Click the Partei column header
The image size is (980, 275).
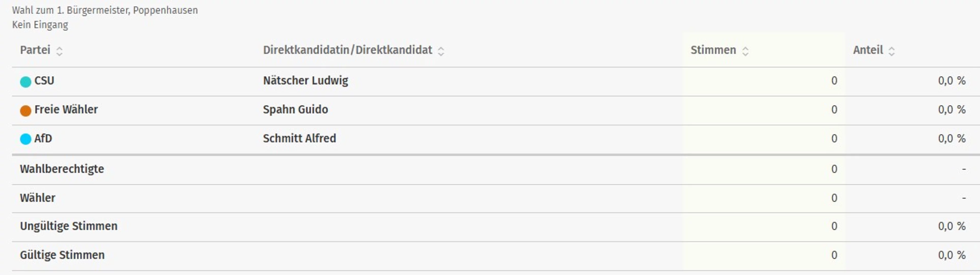[x=35, y=50]
